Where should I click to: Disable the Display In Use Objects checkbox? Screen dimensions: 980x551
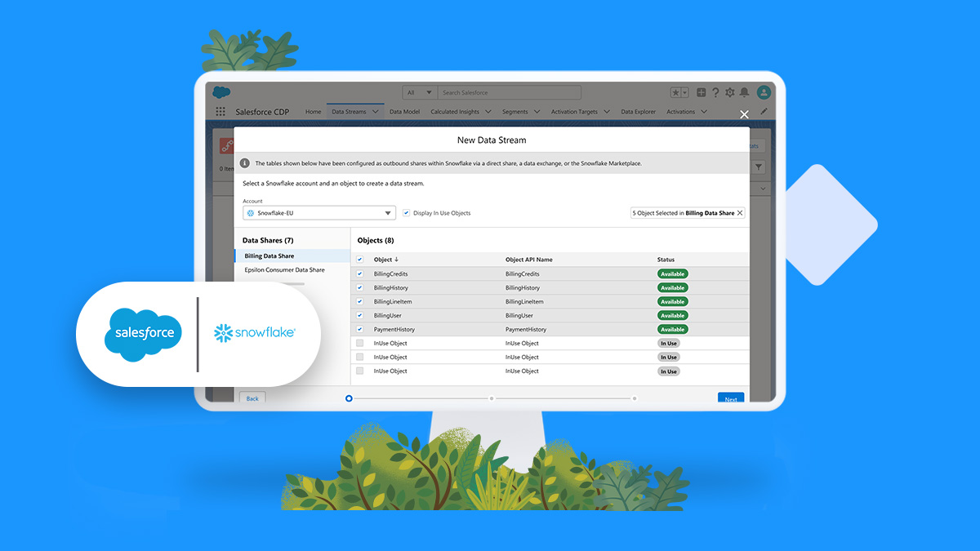point(405,213)
